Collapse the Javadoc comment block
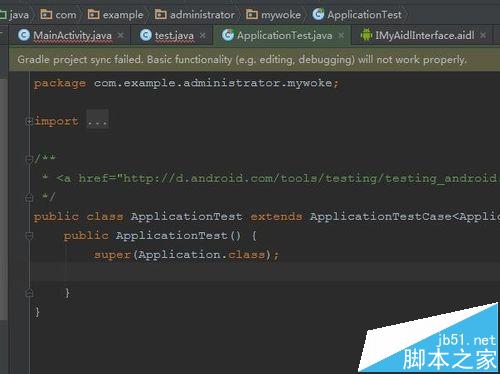Image resolution: width=500 pixels, height=374 pixels. [x=29, y=159]
